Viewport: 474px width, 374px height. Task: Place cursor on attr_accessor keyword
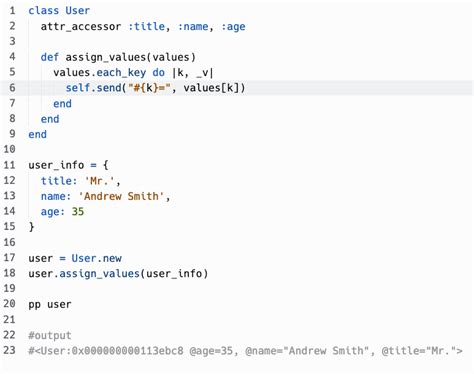click(81, 26)
